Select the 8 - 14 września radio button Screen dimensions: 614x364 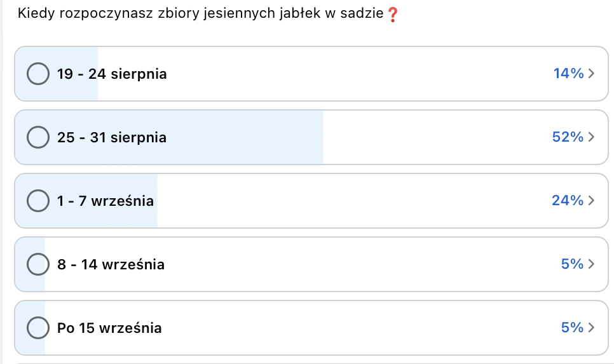38,264
